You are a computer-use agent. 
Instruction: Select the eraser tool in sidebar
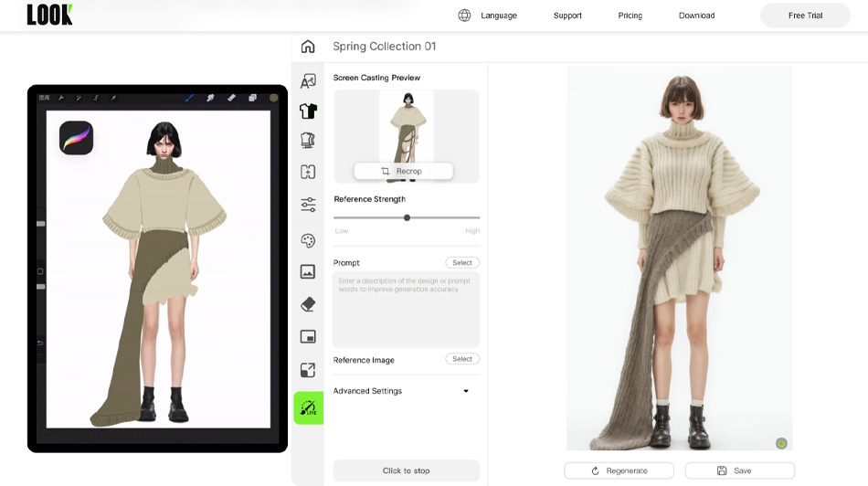point(308,304)
